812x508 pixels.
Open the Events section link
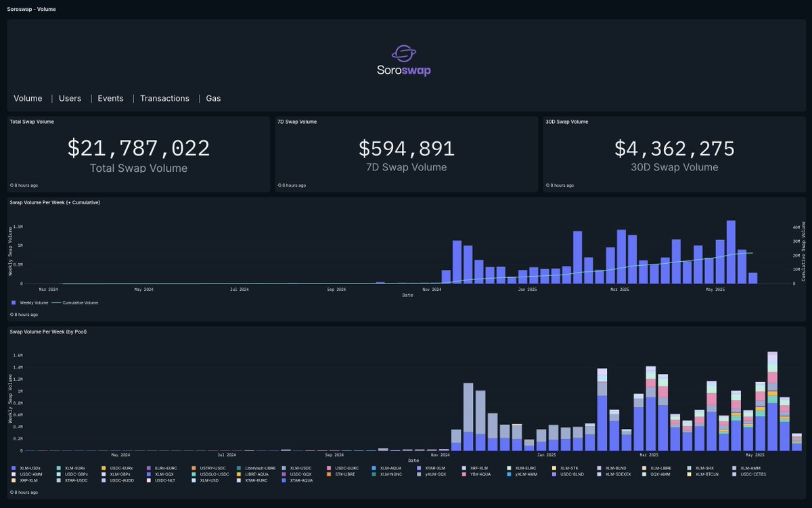(110, 98)
